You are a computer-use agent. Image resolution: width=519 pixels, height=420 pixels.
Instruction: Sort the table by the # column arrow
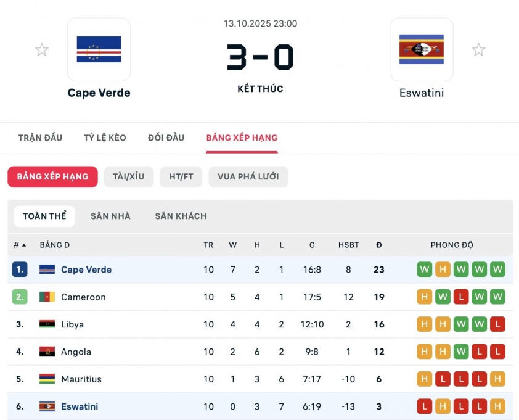point(24,245)
